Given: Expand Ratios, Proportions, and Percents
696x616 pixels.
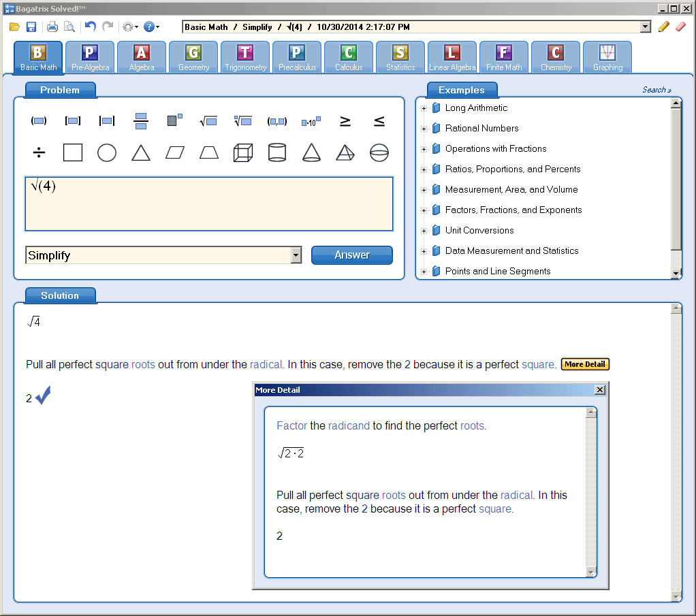Looking at the screenshot, I should tap(424, 169).
